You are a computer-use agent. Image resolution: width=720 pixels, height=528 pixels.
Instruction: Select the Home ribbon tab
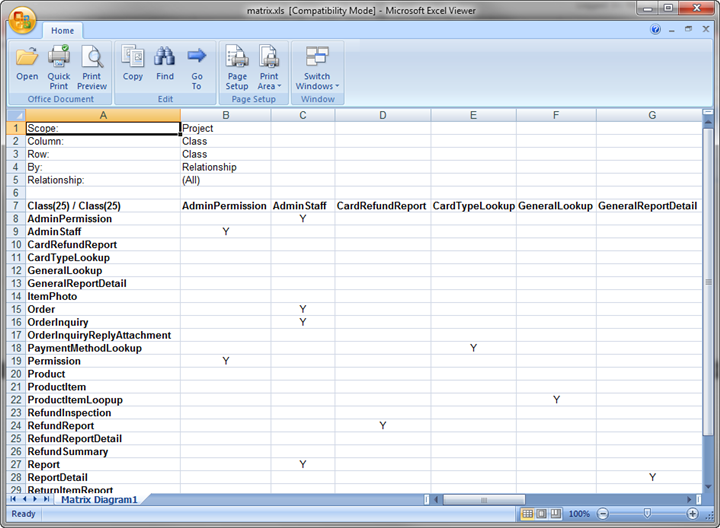coord(62,31)
